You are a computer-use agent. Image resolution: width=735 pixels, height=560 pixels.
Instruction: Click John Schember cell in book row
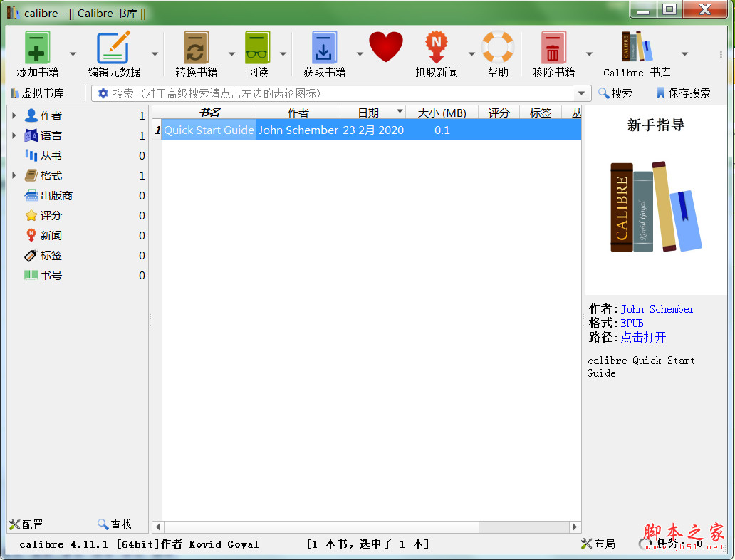298,130
